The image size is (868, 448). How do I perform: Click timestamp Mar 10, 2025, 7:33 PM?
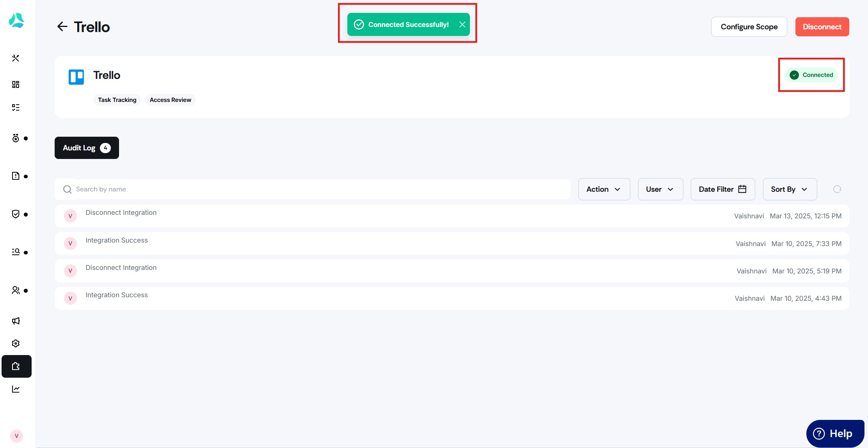click(806, 244)
